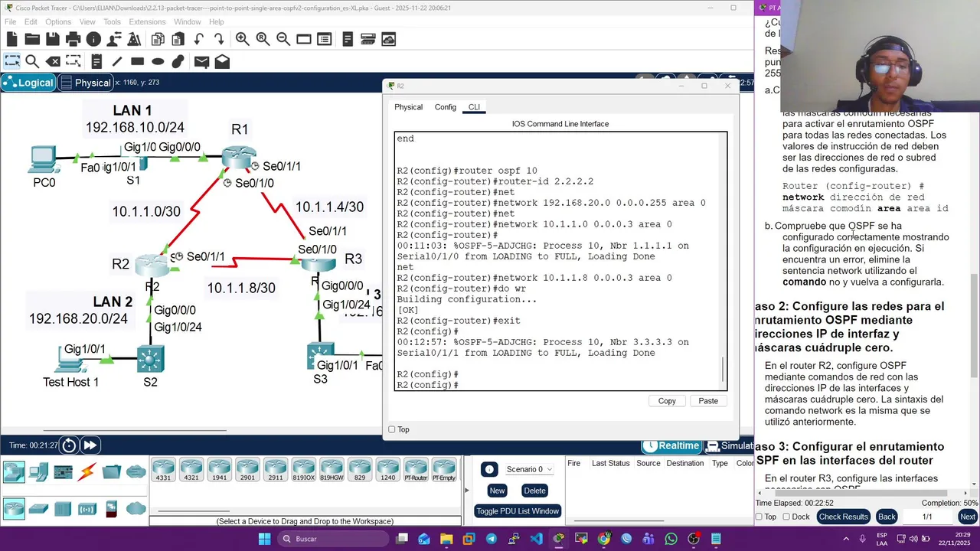Select the 2911 router model

(276, 470)
